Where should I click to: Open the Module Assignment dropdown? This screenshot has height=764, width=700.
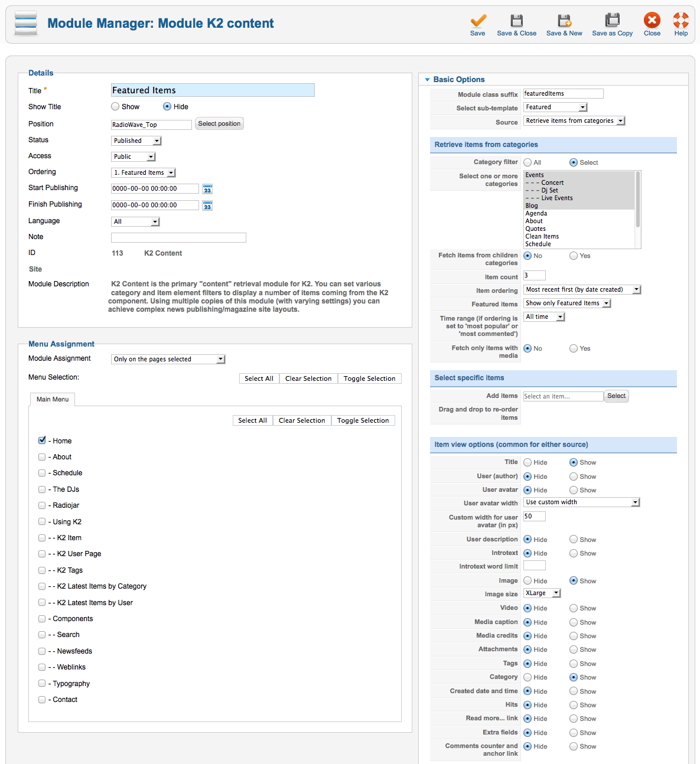pos(168,359)
